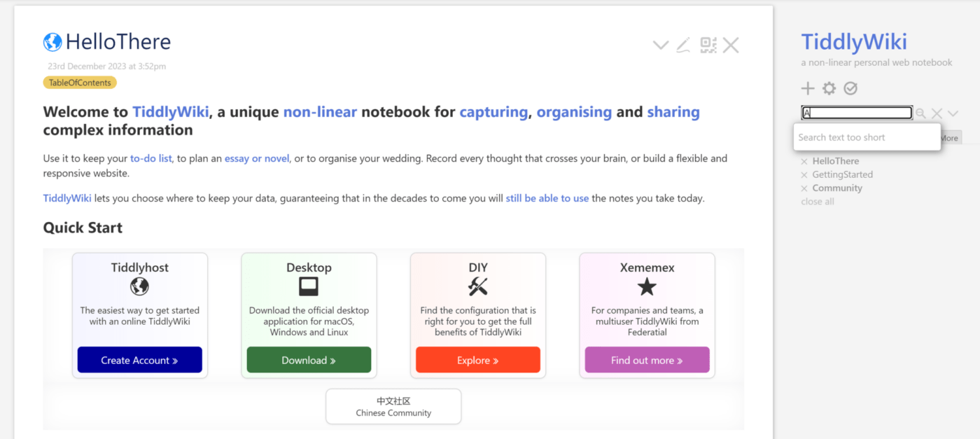Open the Chinese Community card
Screen dimensions: 980x439
[x=393, y=407]
